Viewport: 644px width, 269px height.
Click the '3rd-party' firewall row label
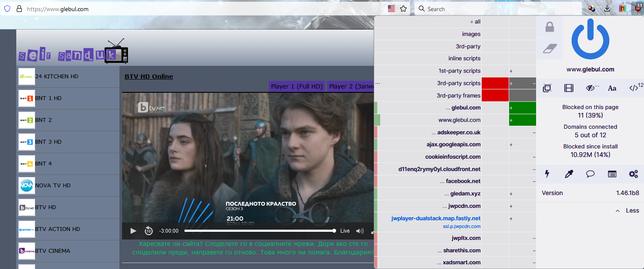point(468,46)
